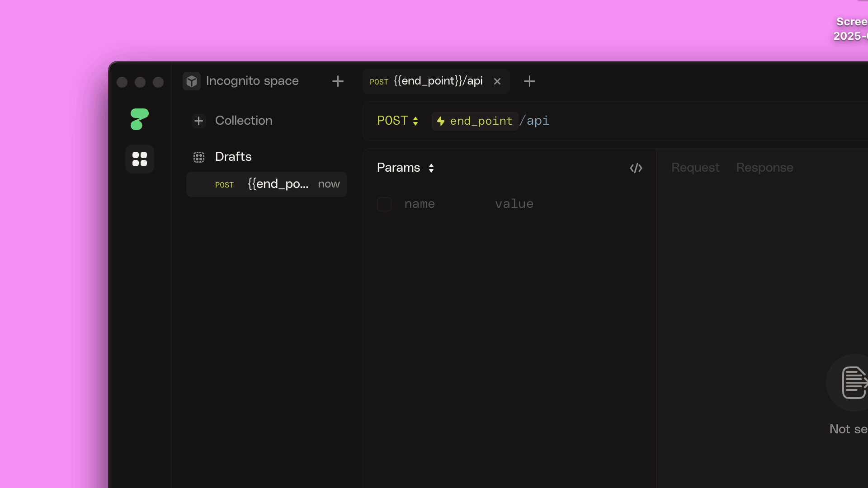Toggle the param row checkbox
Viewport: 868px width, 488px height.
point(385,204)
